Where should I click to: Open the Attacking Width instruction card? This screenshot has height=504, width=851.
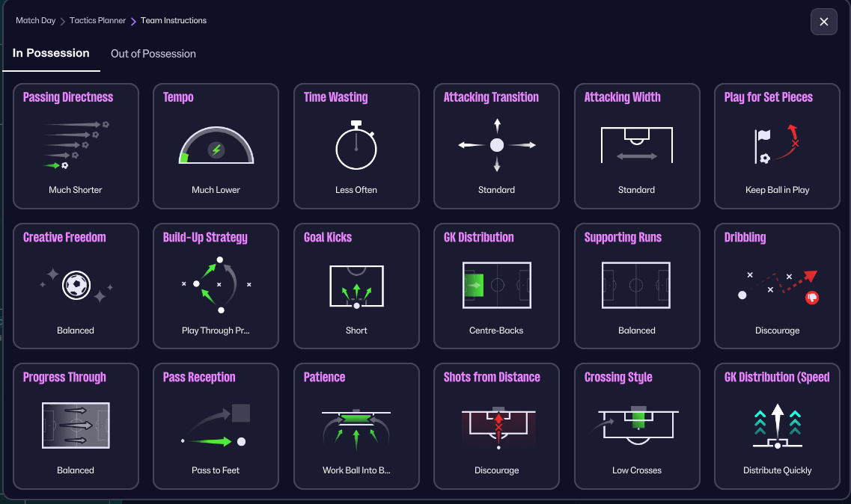[x=637, y=146]
